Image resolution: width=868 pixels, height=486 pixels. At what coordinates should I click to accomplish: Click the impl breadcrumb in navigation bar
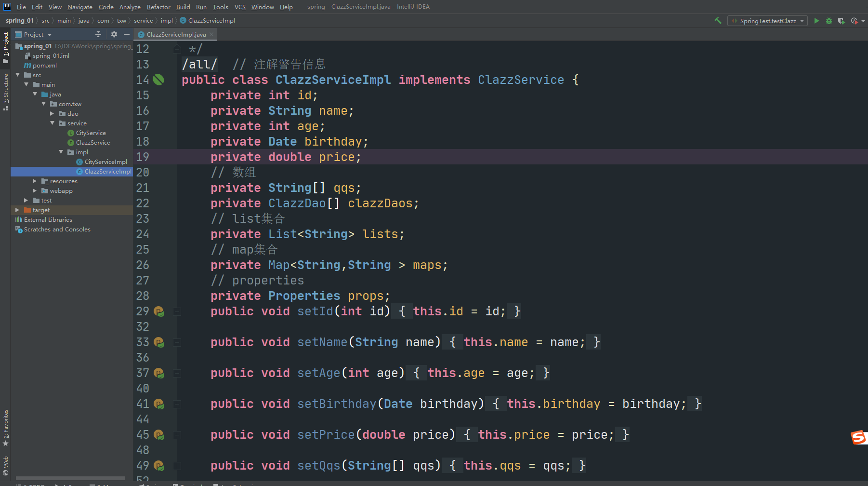[x=167, y=21]
